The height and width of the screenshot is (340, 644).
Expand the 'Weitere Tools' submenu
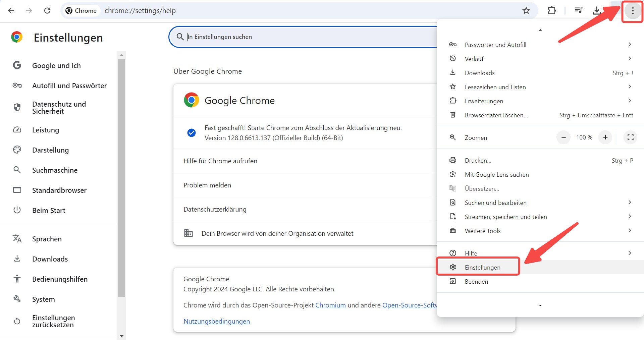click(x=540, y=231)
